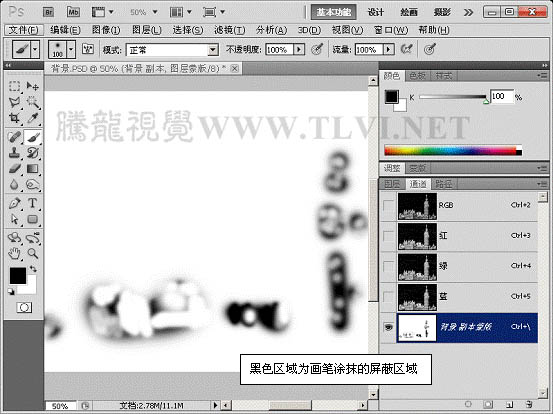Select the Pen tool
The height and width of the screenshot is (414, 553).
point(14,203)
